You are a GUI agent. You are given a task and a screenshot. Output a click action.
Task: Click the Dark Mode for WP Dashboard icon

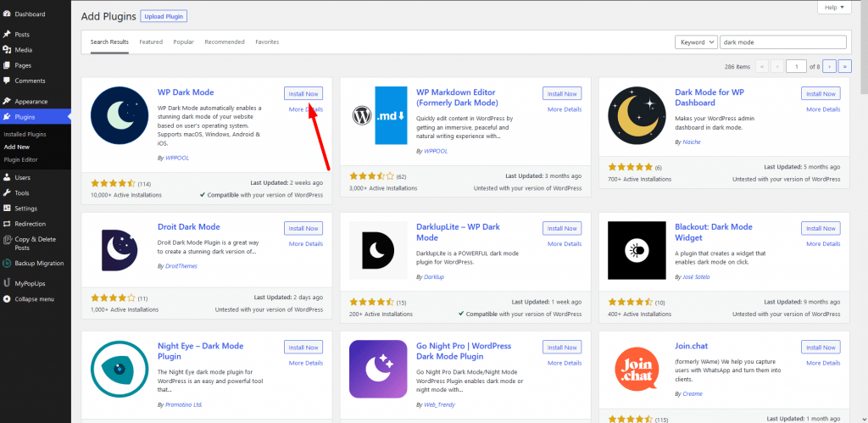point(637,115)
